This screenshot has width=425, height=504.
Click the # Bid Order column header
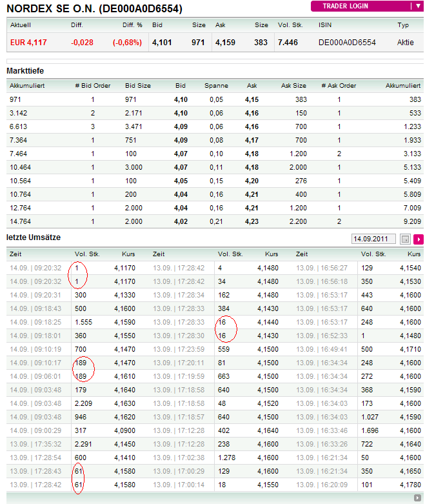pos(92,85)
